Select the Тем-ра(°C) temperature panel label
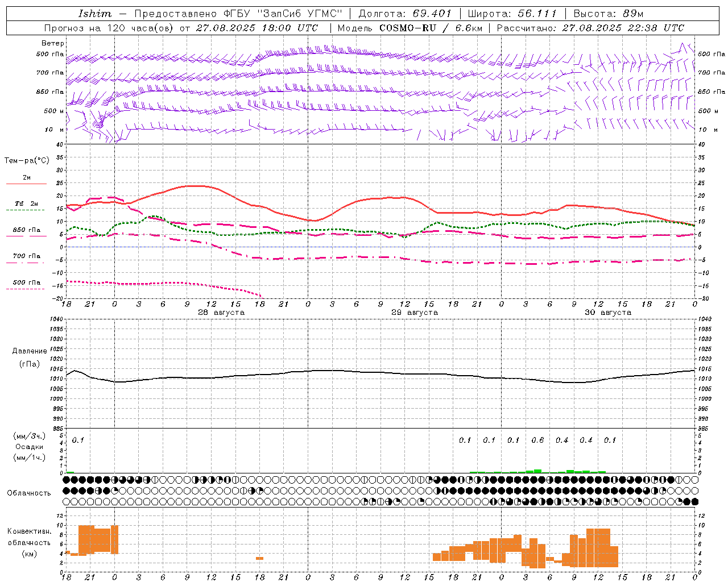728x582 pixels. pos(27,161)
